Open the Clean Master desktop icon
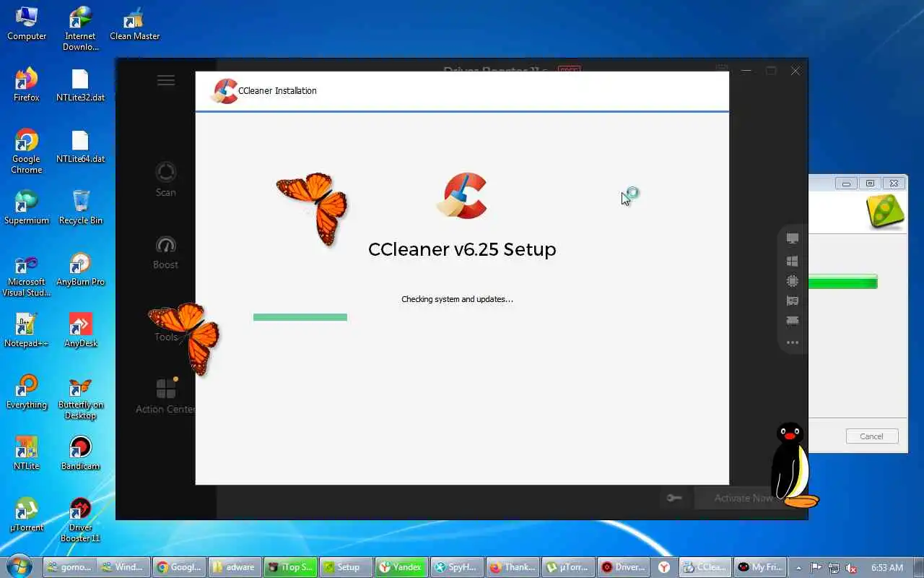 coord(134,24)
